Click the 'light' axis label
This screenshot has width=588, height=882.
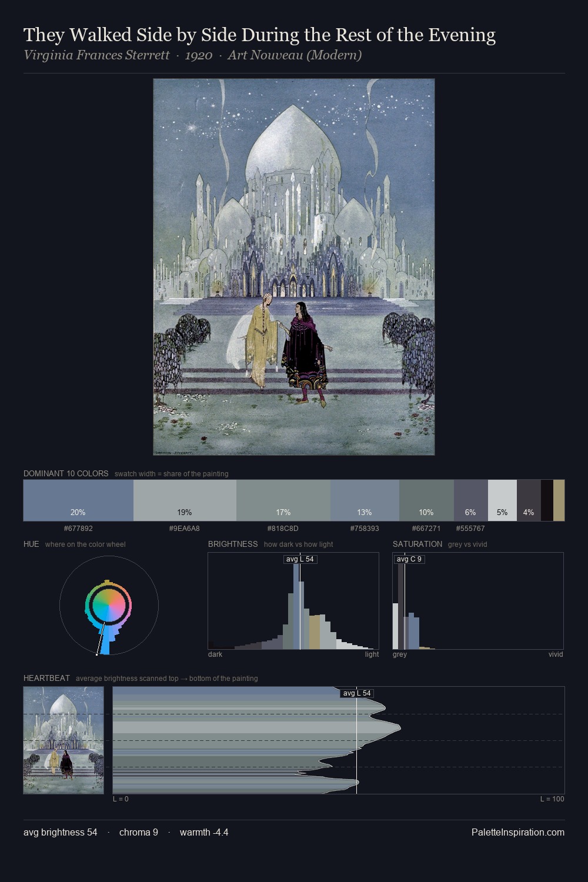click(372, 654)
